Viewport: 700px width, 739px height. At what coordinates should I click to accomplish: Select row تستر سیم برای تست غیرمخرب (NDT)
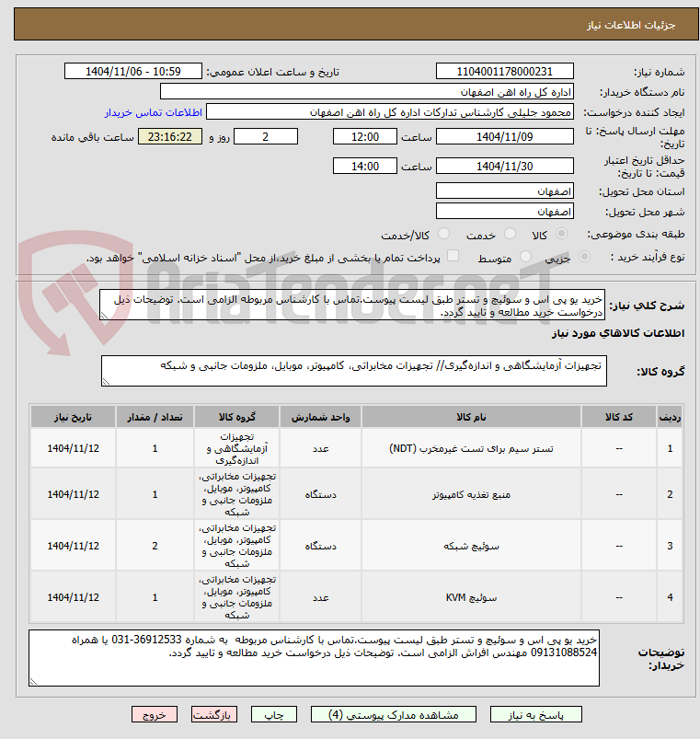(357, 448)
